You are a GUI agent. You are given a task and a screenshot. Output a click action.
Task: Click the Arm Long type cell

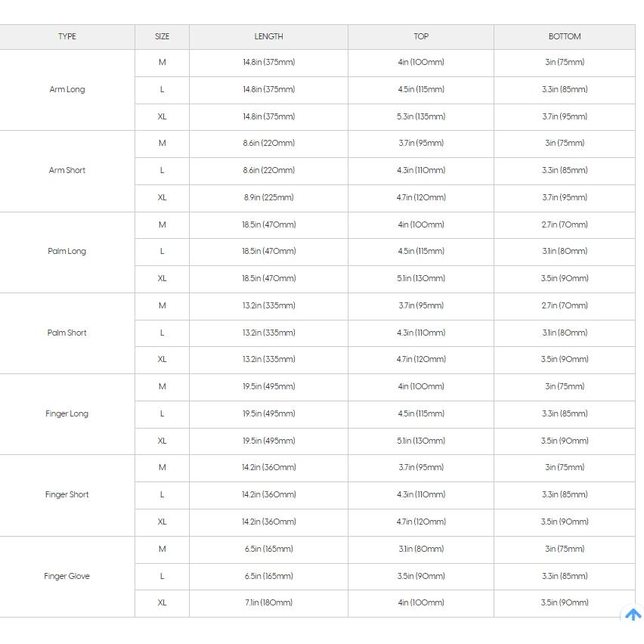click(67, 89)
